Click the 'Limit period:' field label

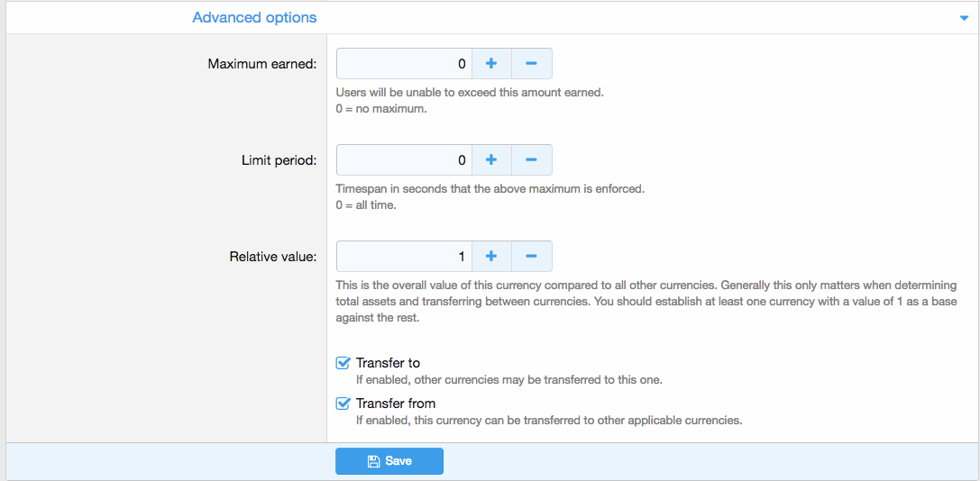(x=279, y=160)
